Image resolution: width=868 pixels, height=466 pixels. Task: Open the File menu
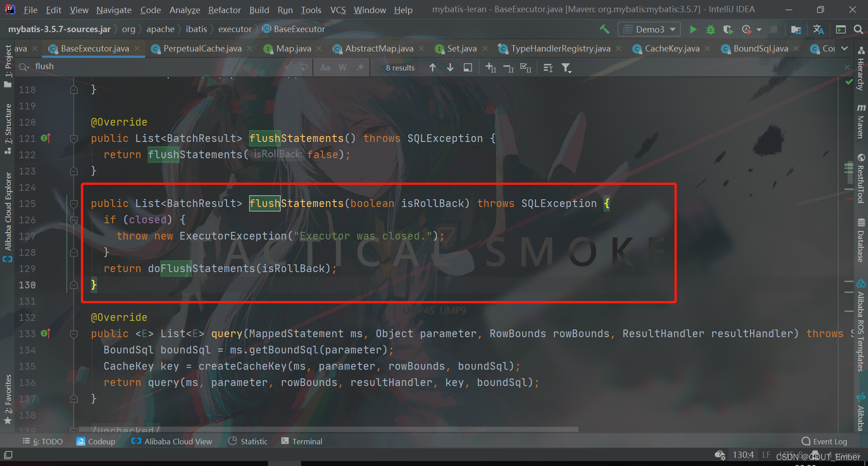[x=30, y=9]
